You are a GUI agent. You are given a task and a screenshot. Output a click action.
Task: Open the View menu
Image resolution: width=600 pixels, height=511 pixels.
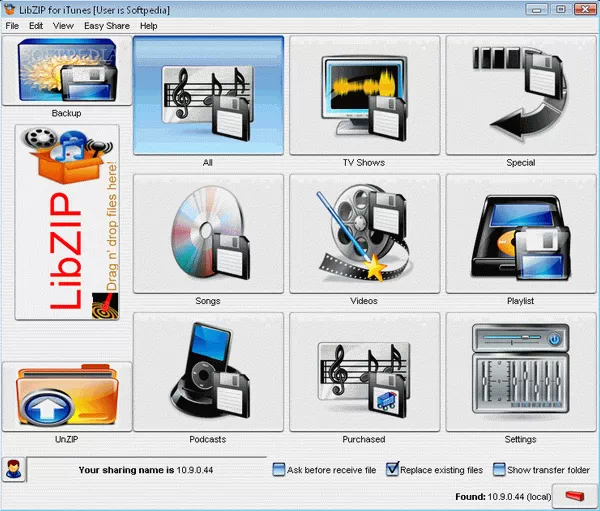(63, 26)
